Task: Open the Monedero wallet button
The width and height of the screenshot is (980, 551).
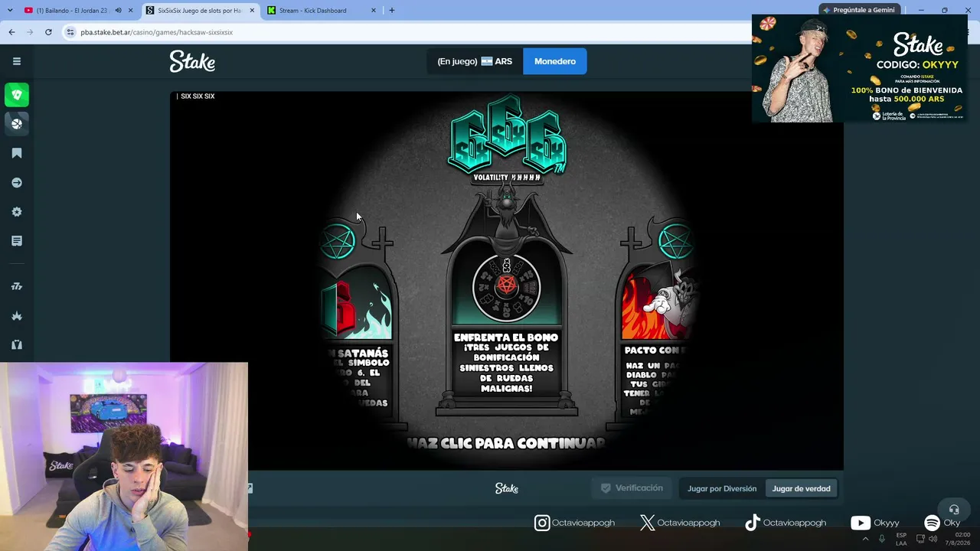Action: (x=555, y=61)
